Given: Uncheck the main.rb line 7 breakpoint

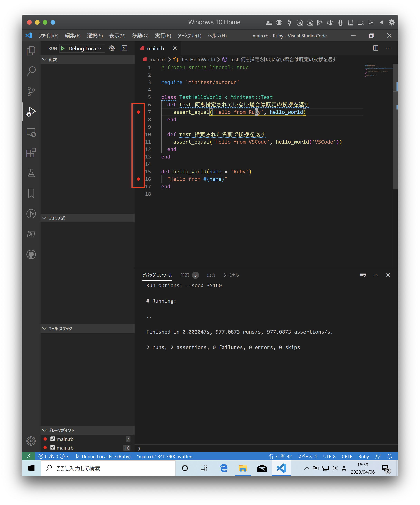Looking at the screenshot, I should click(53, 439).
